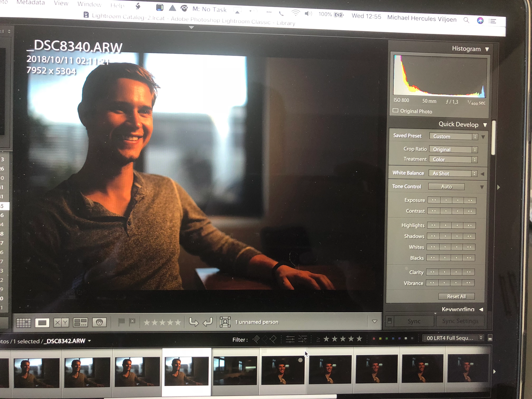This screenshot has width=532, height=399.
Task: Switch to Grid view icon
Action: pyautogui.click(x=24, y=323)
